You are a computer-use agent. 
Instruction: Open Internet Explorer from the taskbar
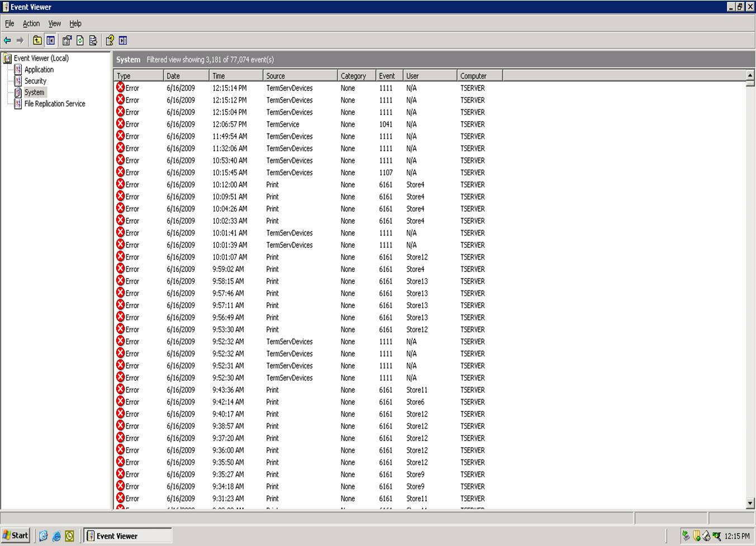pyautogui.click(x=55, y=536)
